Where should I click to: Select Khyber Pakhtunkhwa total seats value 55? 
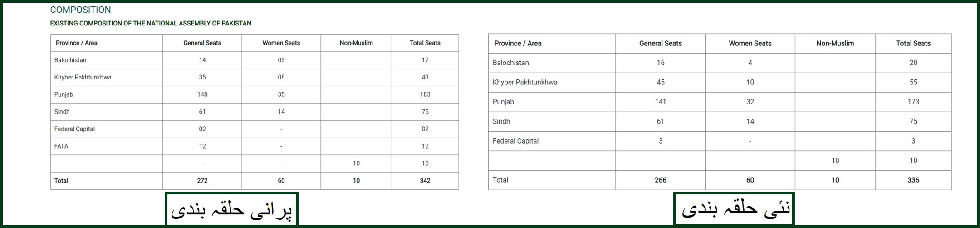coord(913,82)
